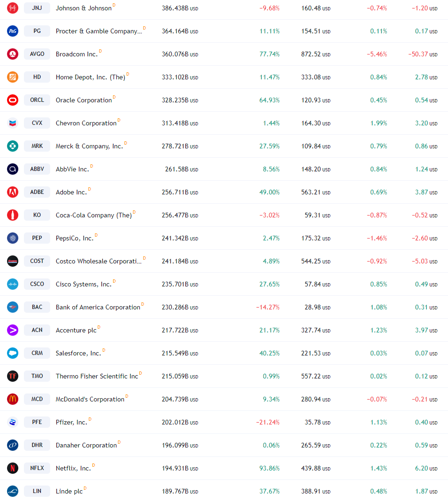The height and width of the screenshot is (501, 448).
Task: Click the Danaher logo icon
Action: pyautogui.click(x=13, y=445)
